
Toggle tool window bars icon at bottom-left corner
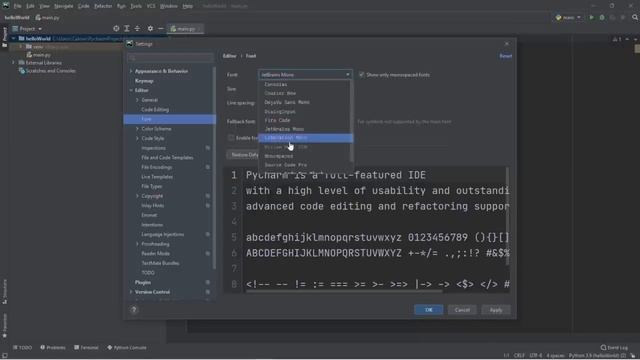coord(4,356)
